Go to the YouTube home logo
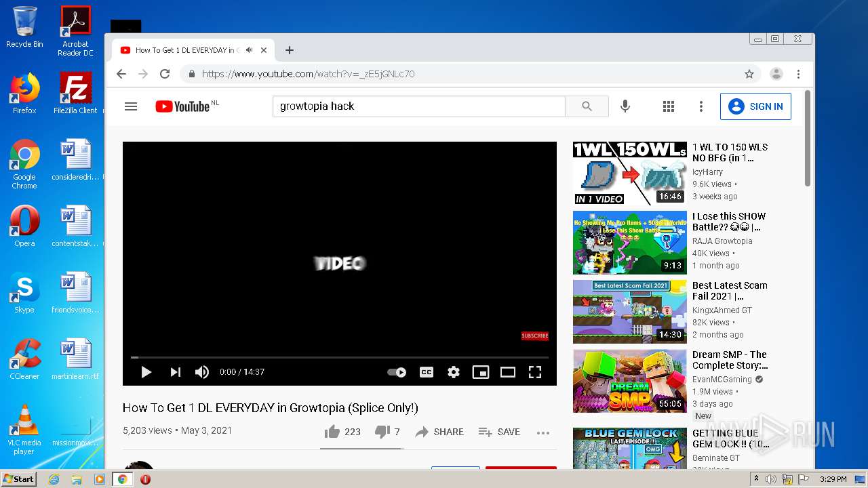 [x=182, y=106]
